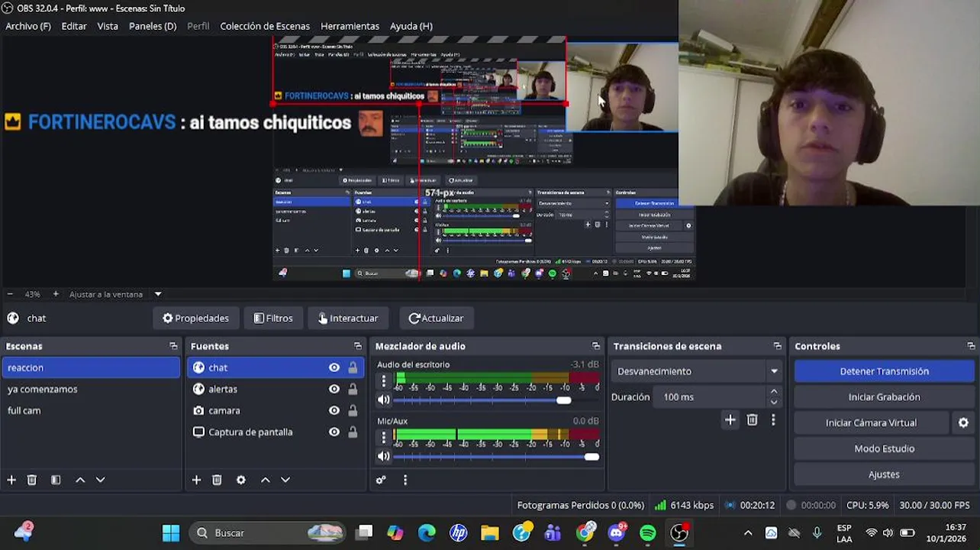Pop out the Mezclador de audio panel

coord(596,346)
